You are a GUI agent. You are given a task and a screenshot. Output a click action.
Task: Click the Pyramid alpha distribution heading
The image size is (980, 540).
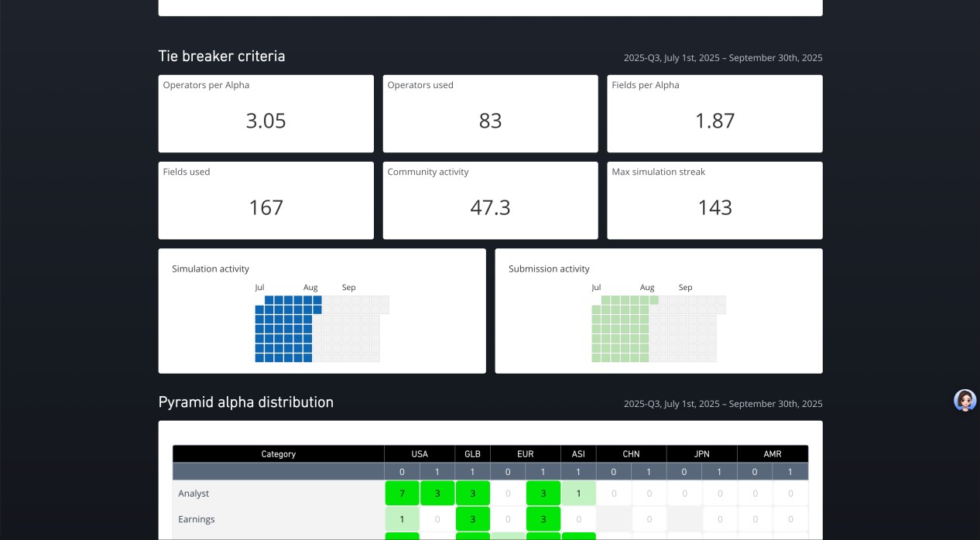pos(245,402)
